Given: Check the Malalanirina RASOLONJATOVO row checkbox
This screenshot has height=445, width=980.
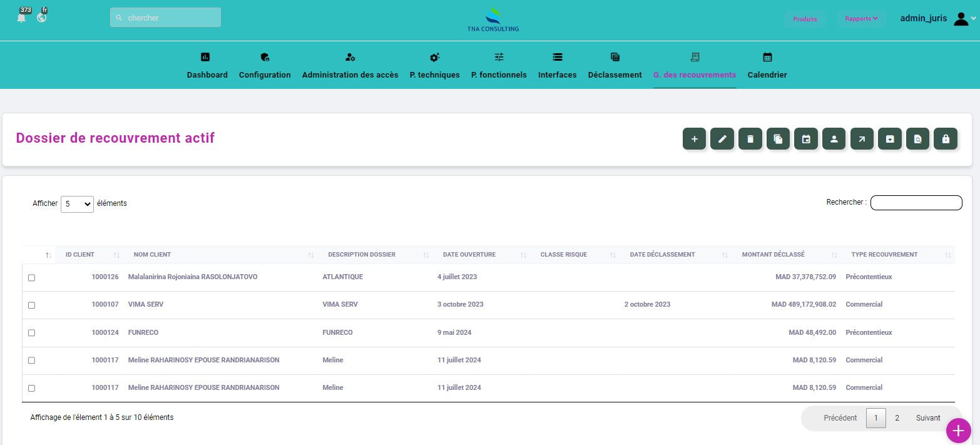Looking at the screenshot, I should coord(31,277).
